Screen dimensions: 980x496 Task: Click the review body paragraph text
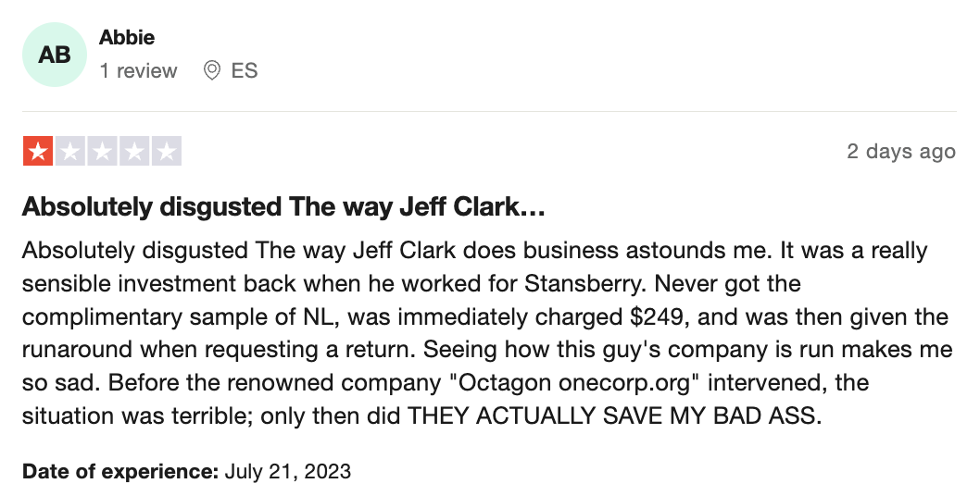(487, 333)
